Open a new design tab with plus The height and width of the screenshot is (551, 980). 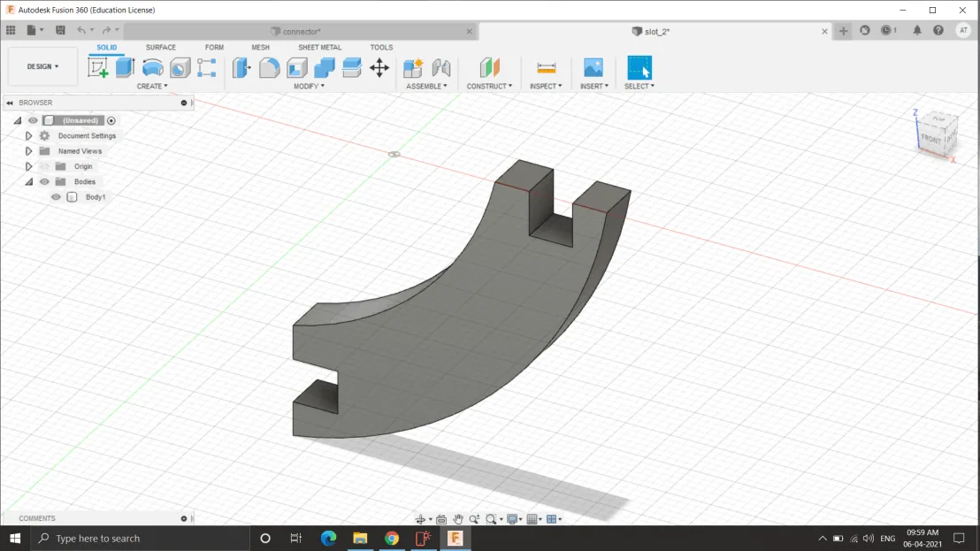[843, 31]
